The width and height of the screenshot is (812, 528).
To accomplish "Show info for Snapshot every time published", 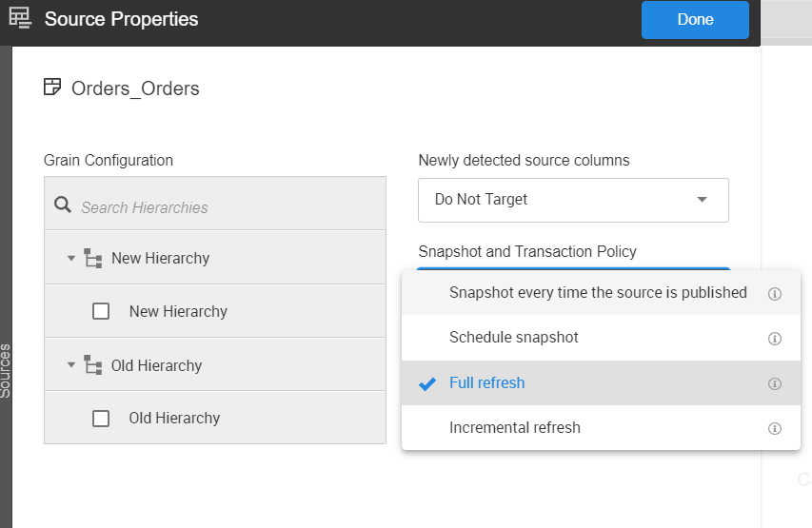I will click(x=775, y=294).
